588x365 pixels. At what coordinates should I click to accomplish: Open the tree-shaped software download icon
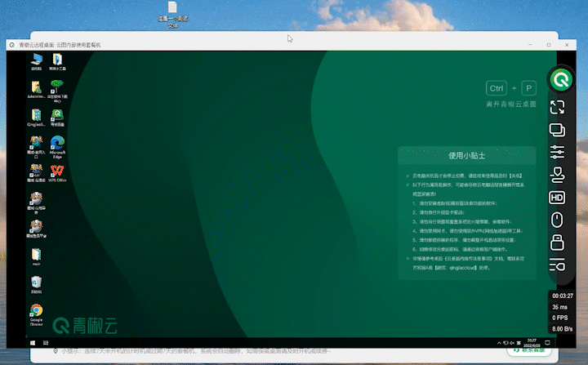57,91
